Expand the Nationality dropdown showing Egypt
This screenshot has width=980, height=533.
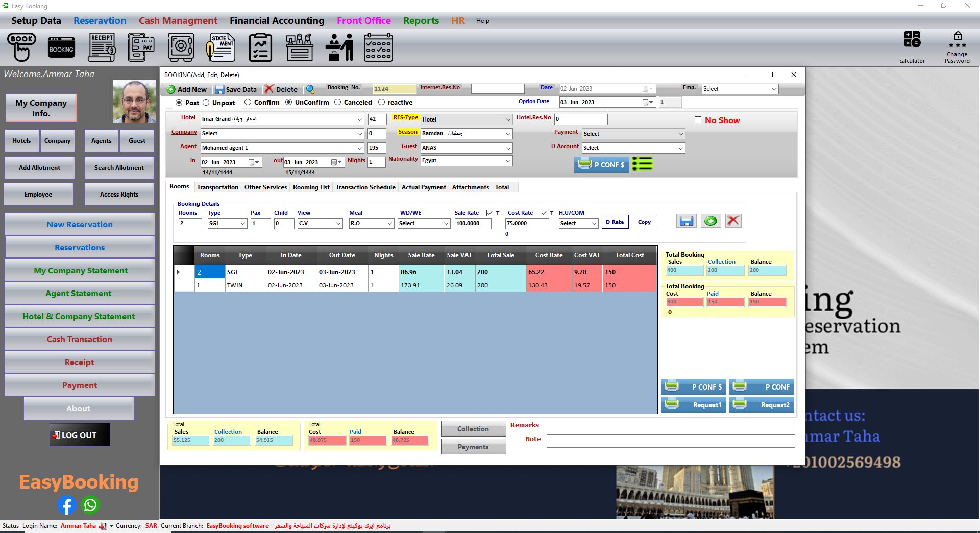tap(508, 161)
